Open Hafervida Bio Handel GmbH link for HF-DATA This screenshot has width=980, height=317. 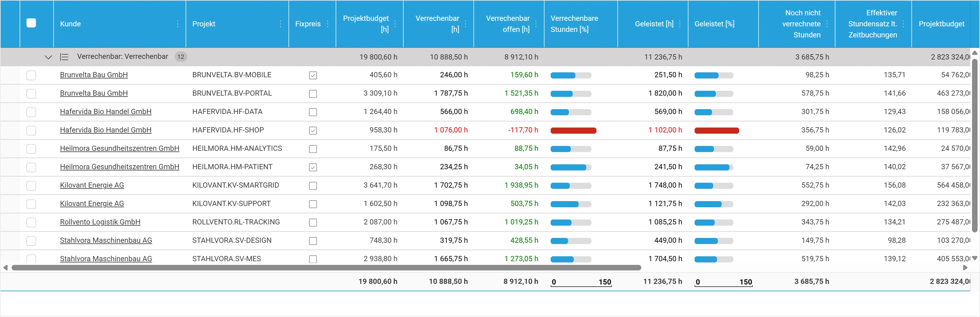pyautogui.click(x=106, y=112)
